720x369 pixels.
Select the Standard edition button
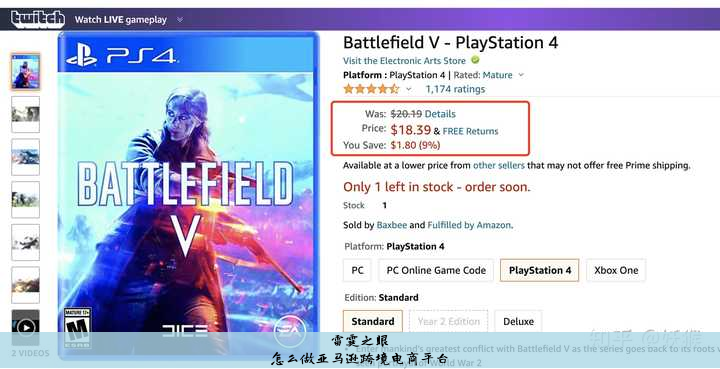(x=372, y=321)
